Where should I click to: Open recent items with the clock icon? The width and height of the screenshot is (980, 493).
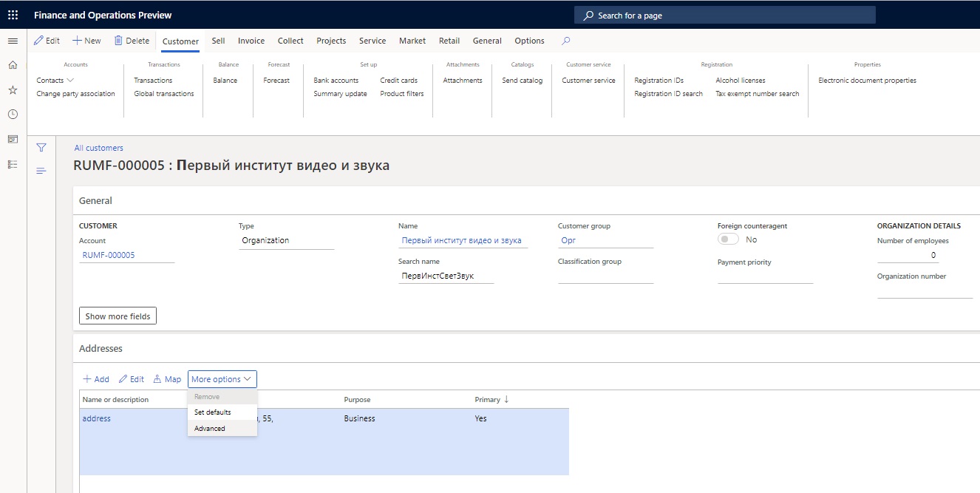coord(12,113)
